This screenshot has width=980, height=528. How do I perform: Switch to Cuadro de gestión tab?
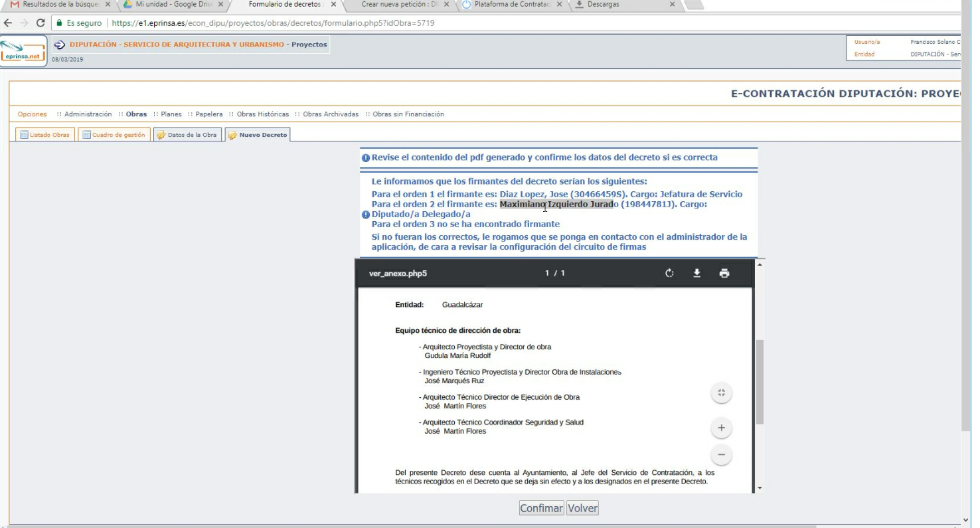click(x=114, y=135)
